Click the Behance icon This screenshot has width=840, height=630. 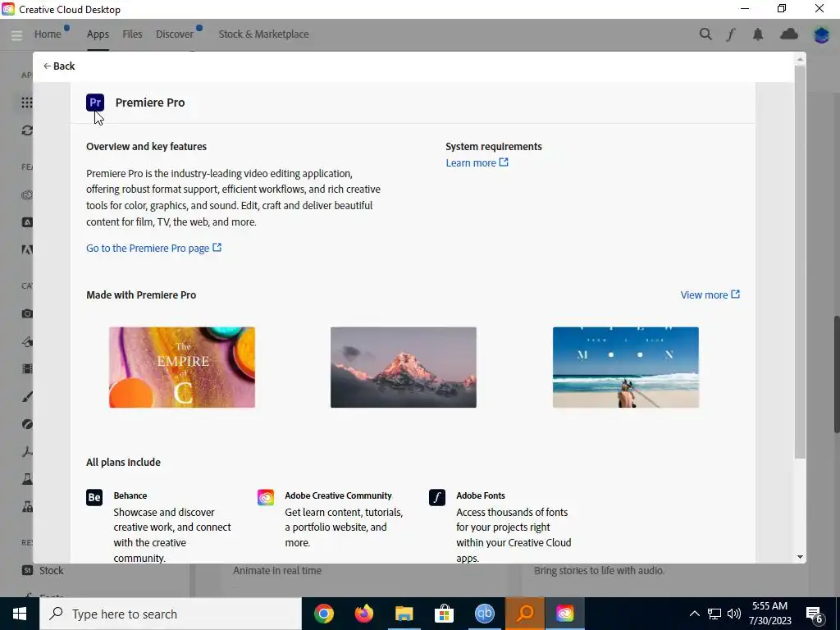[x=94, y=497]
